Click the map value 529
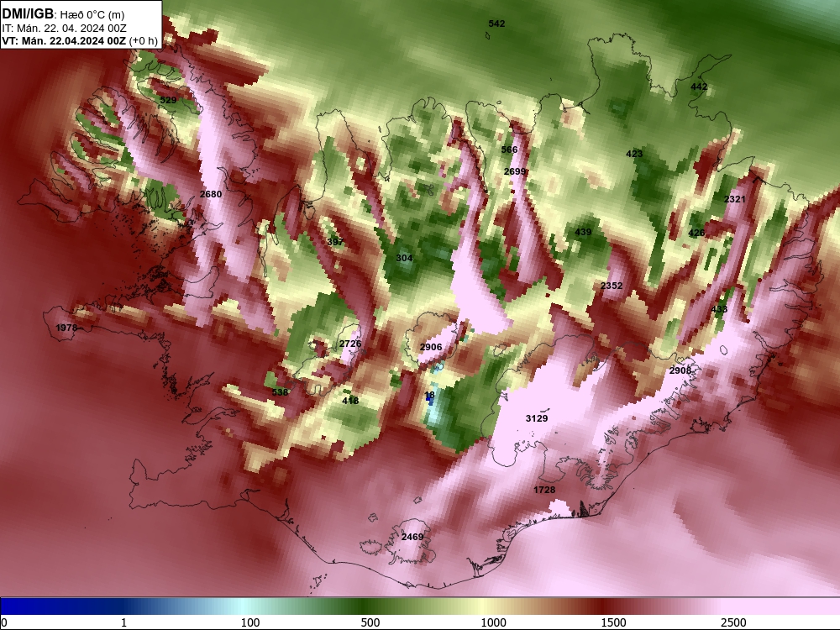This screenshot has width=840, height=630. point(168,100)
